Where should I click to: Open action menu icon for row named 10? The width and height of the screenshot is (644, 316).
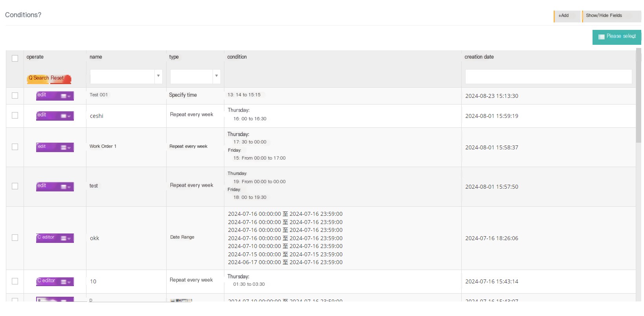pos(65,282)
